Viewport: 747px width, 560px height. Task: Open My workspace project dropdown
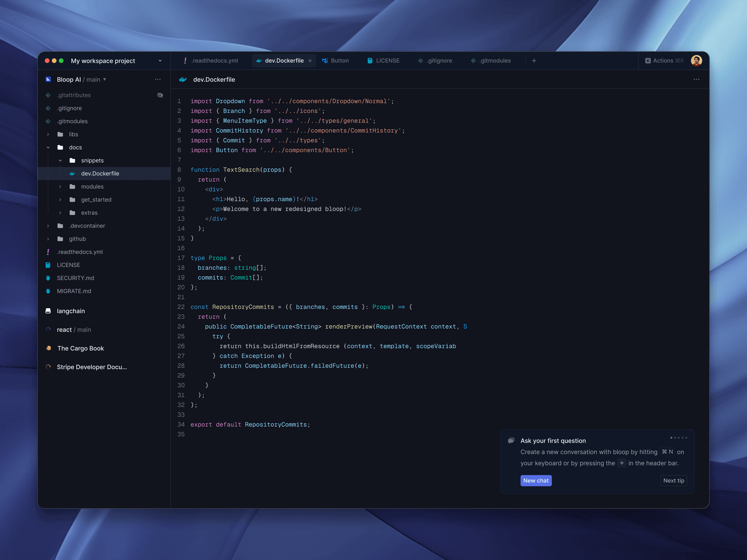pos(160,61)
